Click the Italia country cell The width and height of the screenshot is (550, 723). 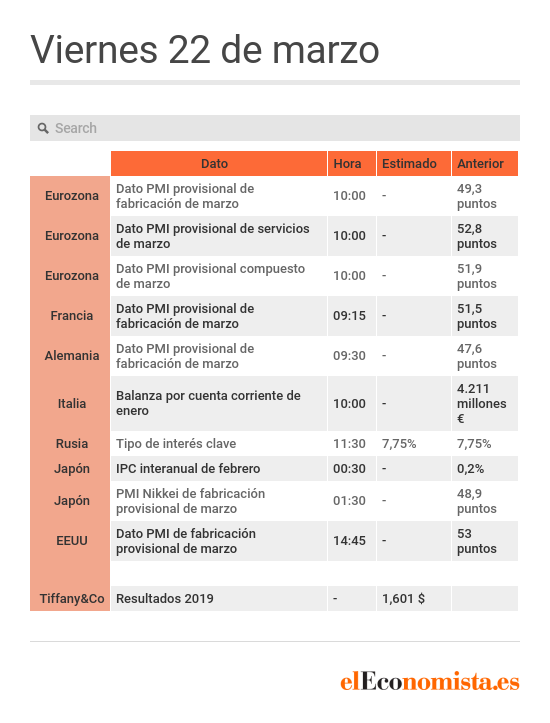(71, 403)
